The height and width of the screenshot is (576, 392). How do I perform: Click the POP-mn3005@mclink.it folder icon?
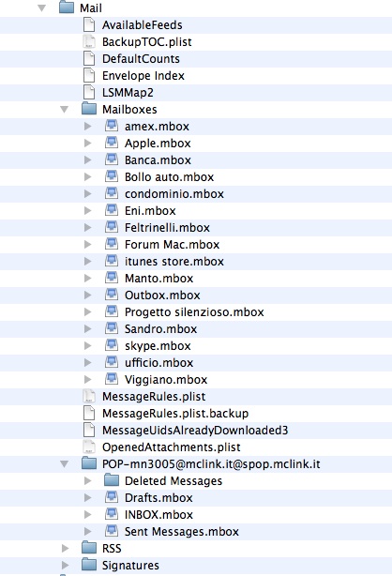pyautogui.click(x=89, y=463)
